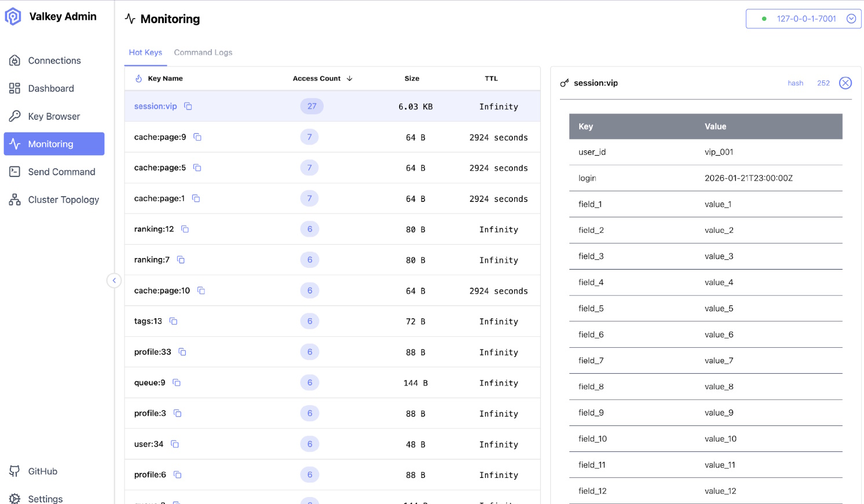Open the Key Browser panel
The image size is (864, 504).
click(54, 116)
